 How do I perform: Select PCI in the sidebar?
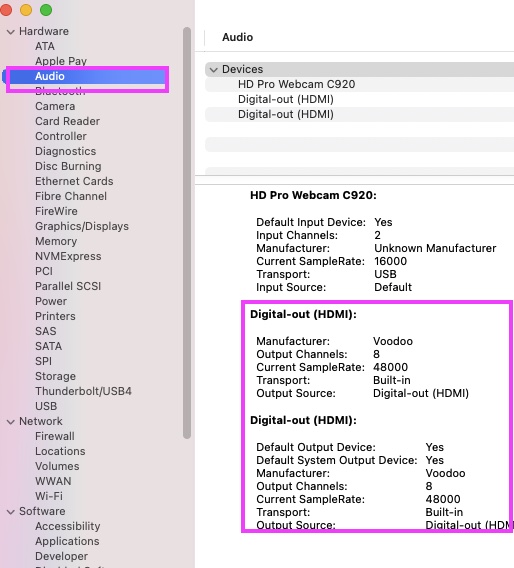pos(44,271)
